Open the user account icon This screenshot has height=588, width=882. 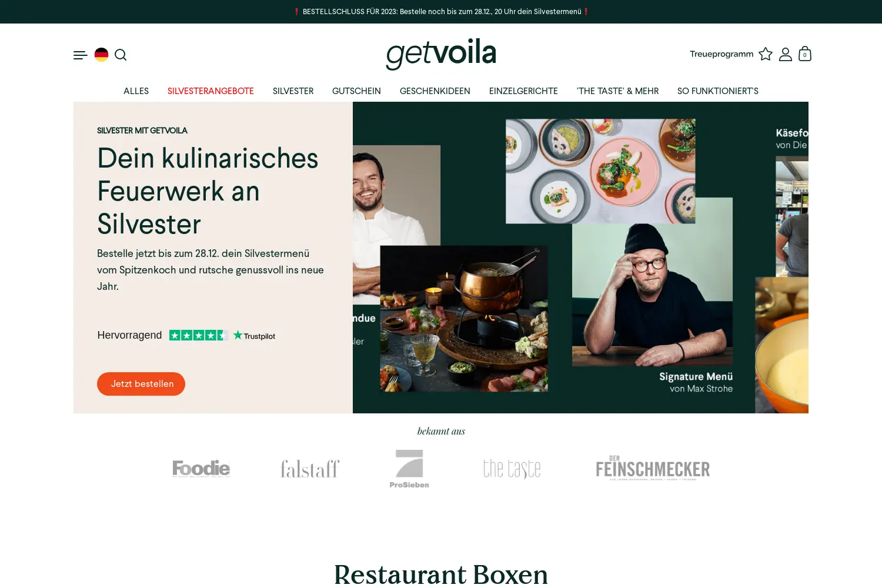786,54
